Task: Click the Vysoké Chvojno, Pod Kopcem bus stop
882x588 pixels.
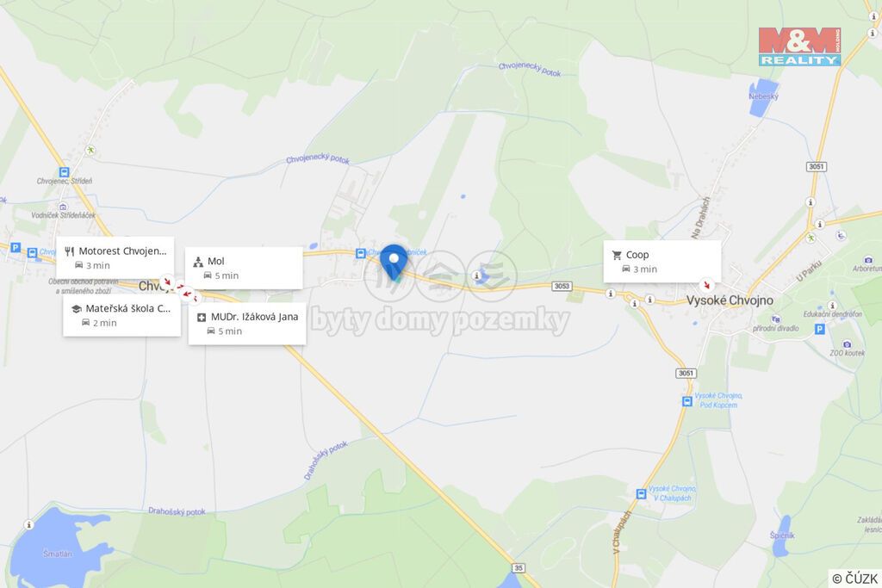Action: tap(686, 401)
